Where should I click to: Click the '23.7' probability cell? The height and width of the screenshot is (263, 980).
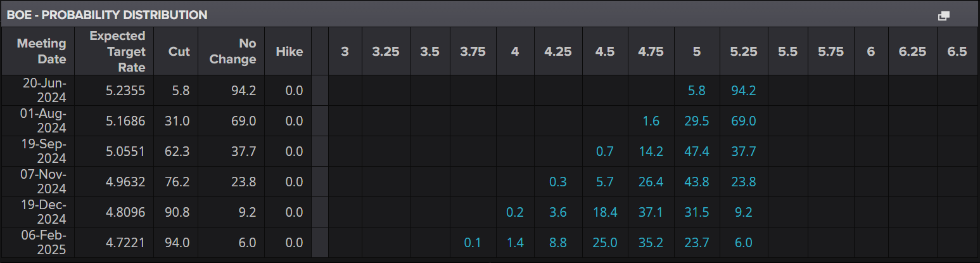(697, 243)
